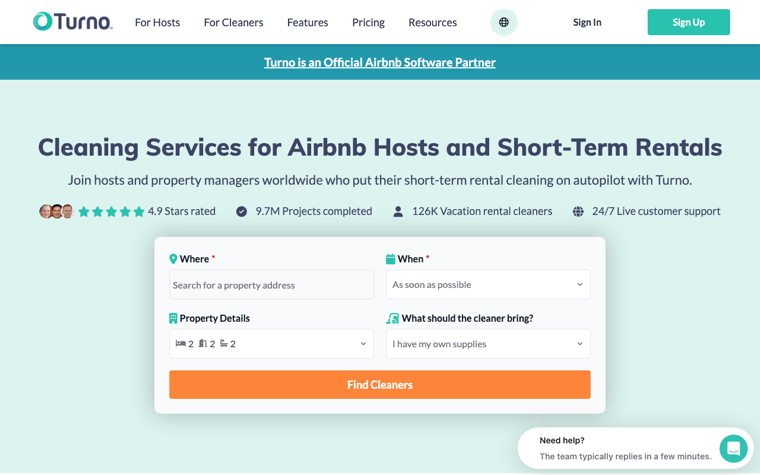Click the Where location pin icon
This screenshot has height=475, width=760.
coord(173,259)
